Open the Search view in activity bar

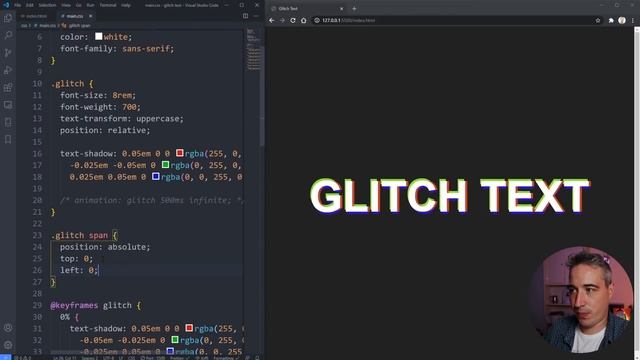click(x=8, y=35)
